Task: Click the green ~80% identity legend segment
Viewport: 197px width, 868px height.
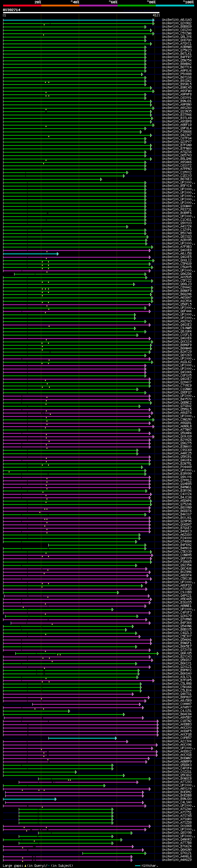Action: 137,6
